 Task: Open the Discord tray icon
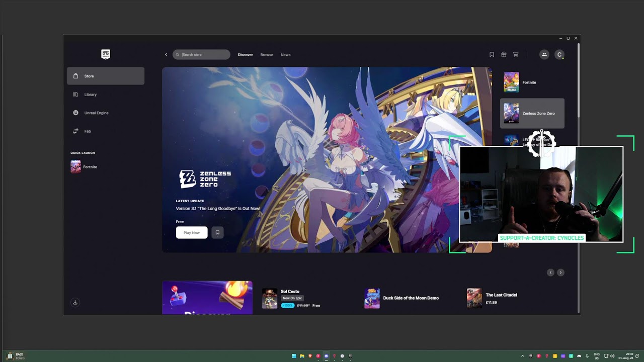(579, 356)
